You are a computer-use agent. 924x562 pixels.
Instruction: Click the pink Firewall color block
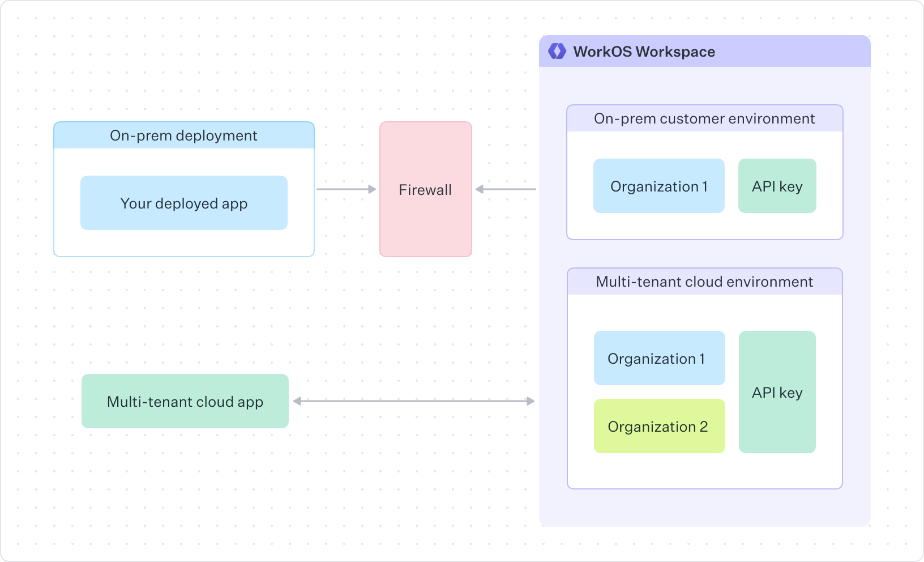click(425, 190)
